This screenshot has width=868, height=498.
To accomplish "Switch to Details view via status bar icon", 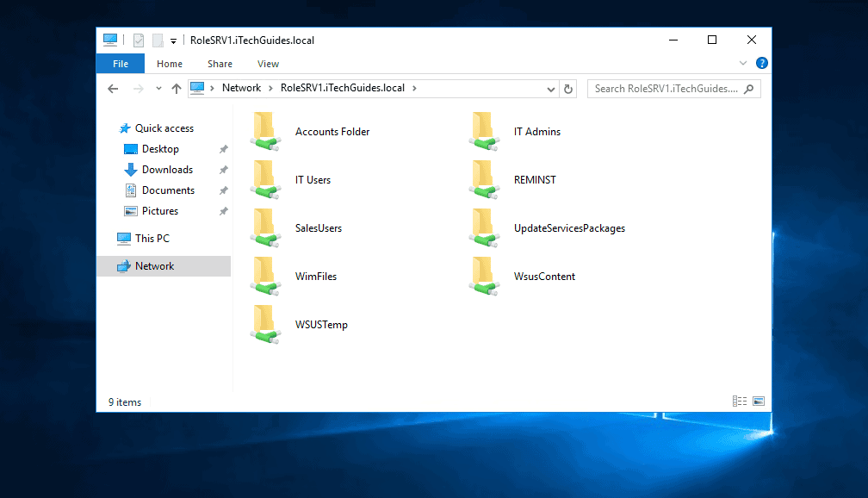I will tap(739, 401).
